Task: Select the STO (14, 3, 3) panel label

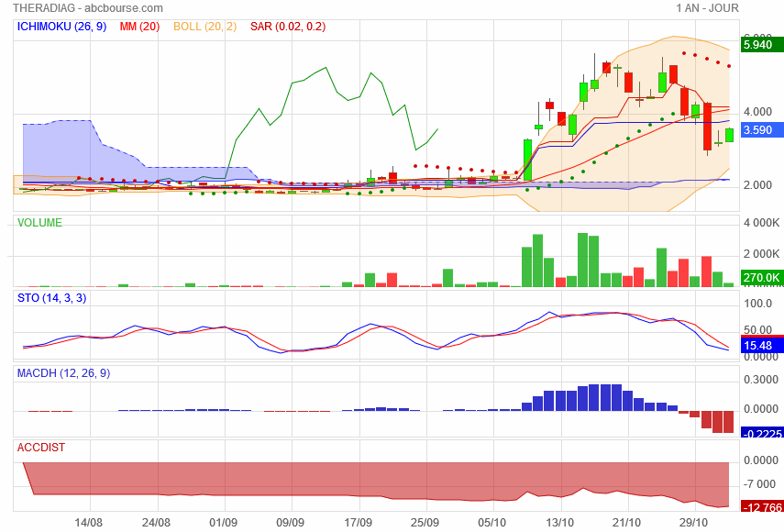Action: 52,297
